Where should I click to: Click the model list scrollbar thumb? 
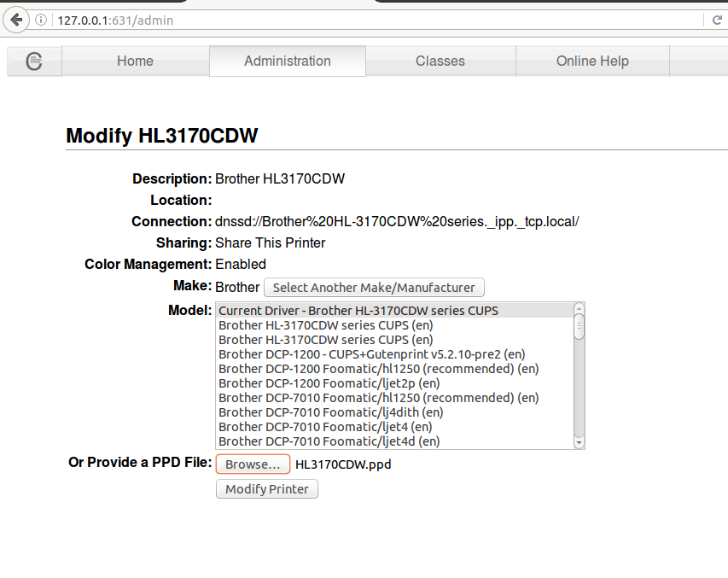coord(579,327)
